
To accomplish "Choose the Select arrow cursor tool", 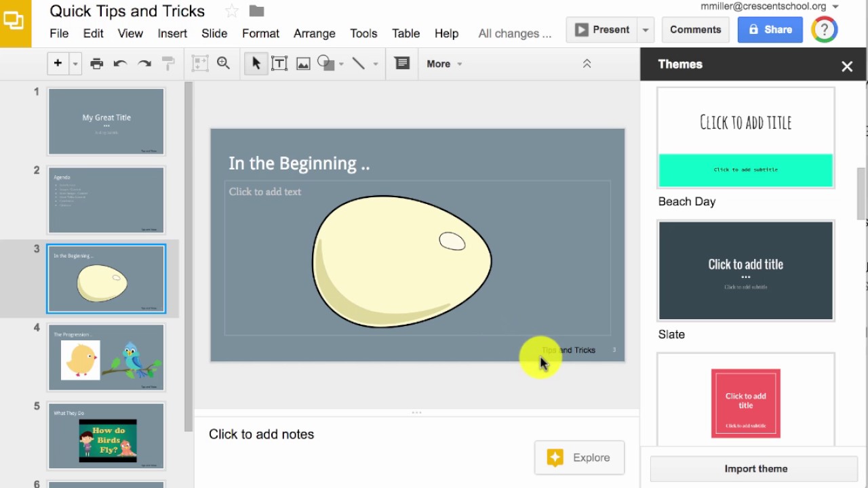I will coord(256,64).
